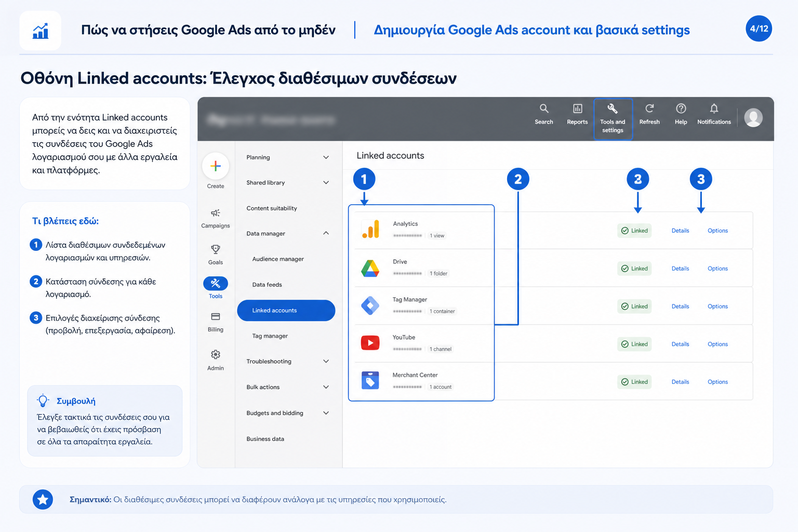Open Options for Merchant Center row
The height and width of the screenshot is (532, 798).
click(717, 382)
